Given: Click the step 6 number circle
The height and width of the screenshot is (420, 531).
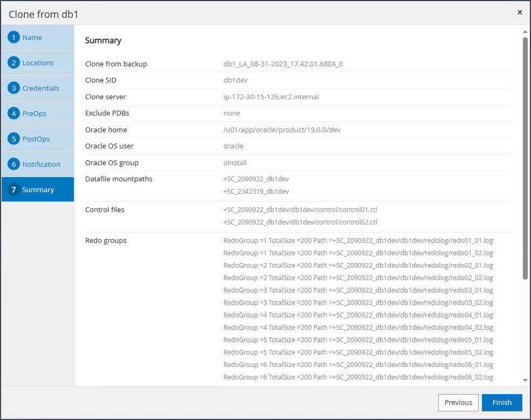Looking at the screenshot, I should 14,165.
